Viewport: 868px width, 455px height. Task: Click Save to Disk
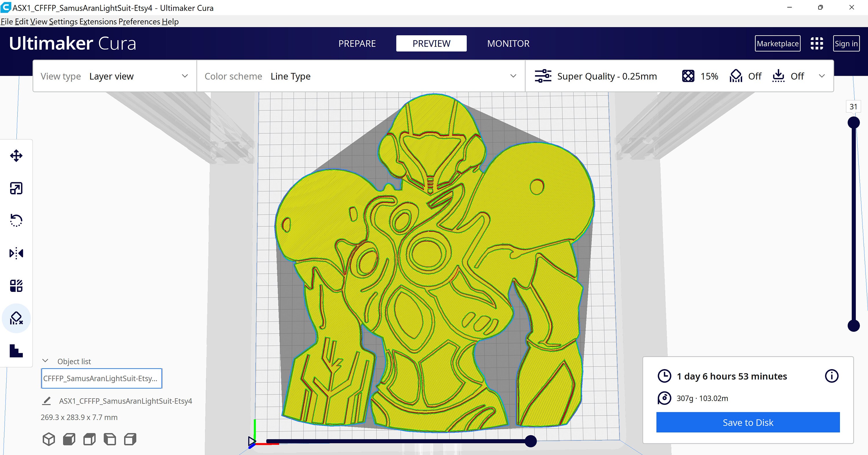coord(748,422)
